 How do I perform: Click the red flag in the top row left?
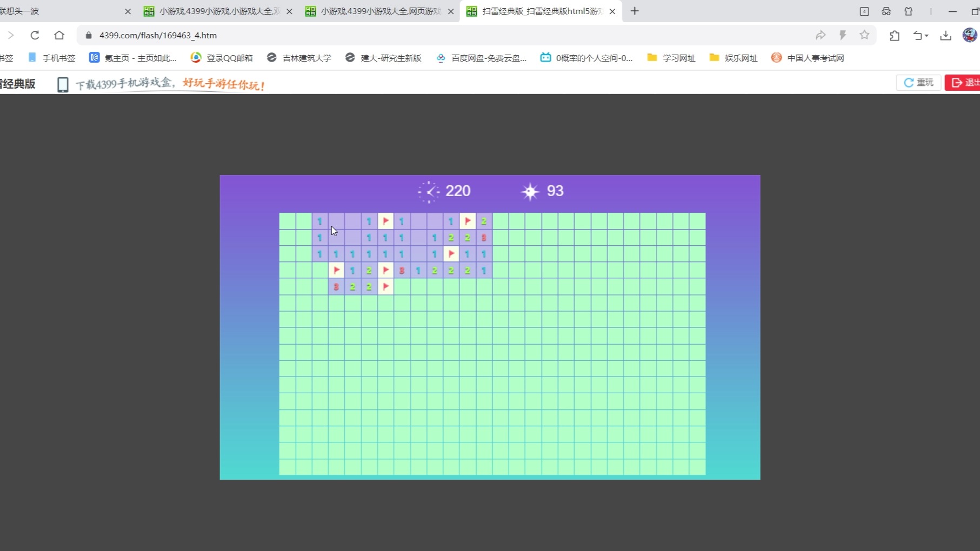pos(385,221)
